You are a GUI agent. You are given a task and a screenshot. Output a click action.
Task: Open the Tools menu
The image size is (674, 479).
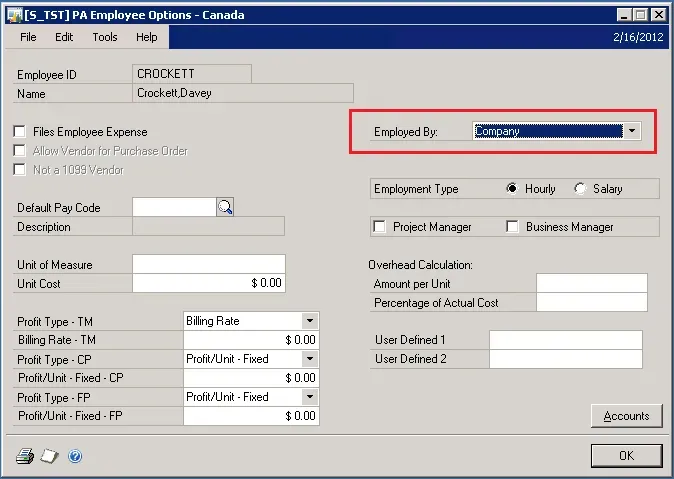click(105, 37)
